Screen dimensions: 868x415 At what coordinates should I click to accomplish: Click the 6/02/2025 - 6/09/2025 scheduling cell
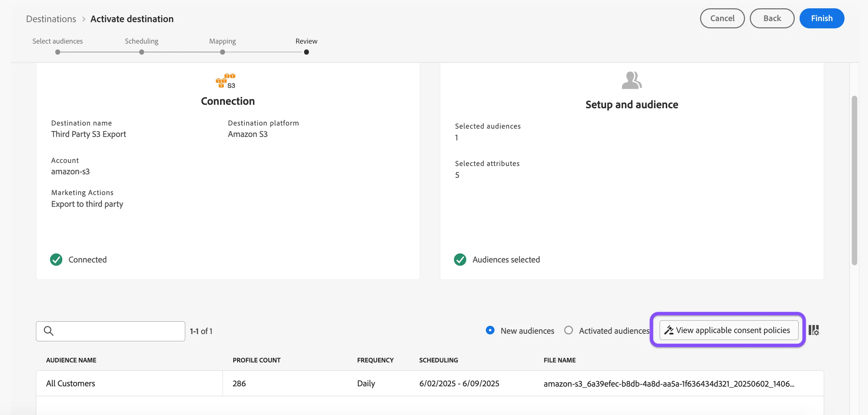point(459,384)
